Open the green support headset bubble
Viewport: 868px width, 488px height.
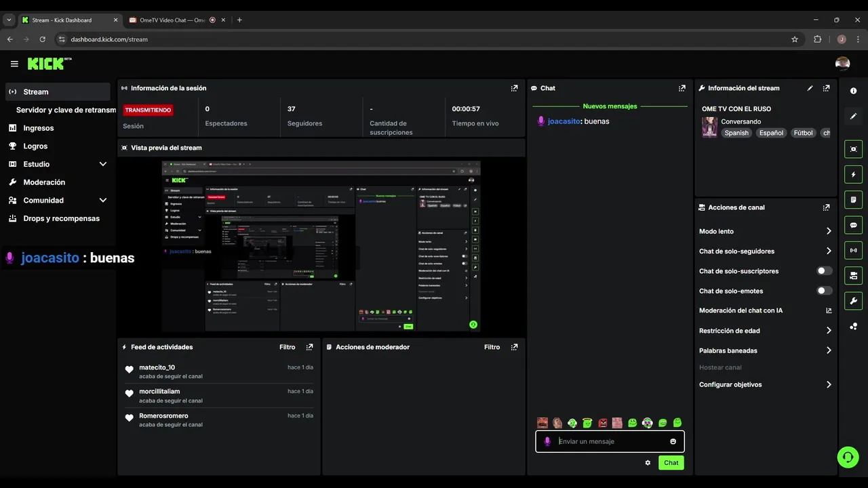click(848, 457)
